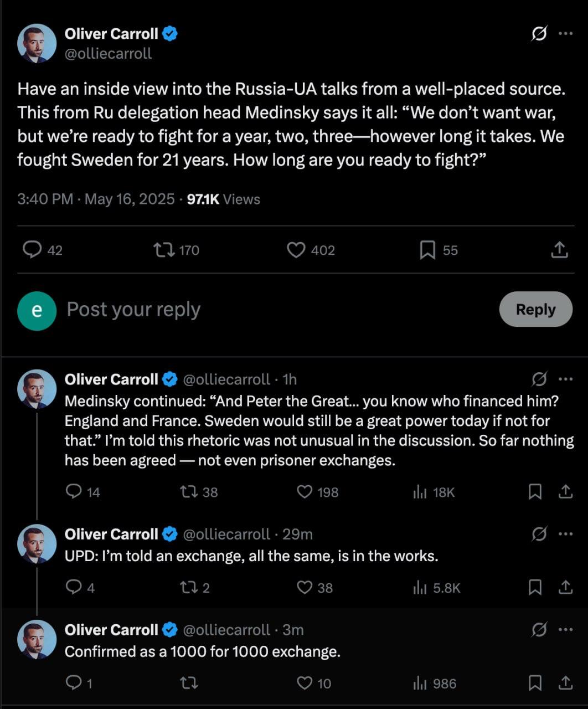The height and width of the screenshot is (709, 588).
Task: Share the '1000 for 1000 exchange' reply
Action: click(565, 684)
